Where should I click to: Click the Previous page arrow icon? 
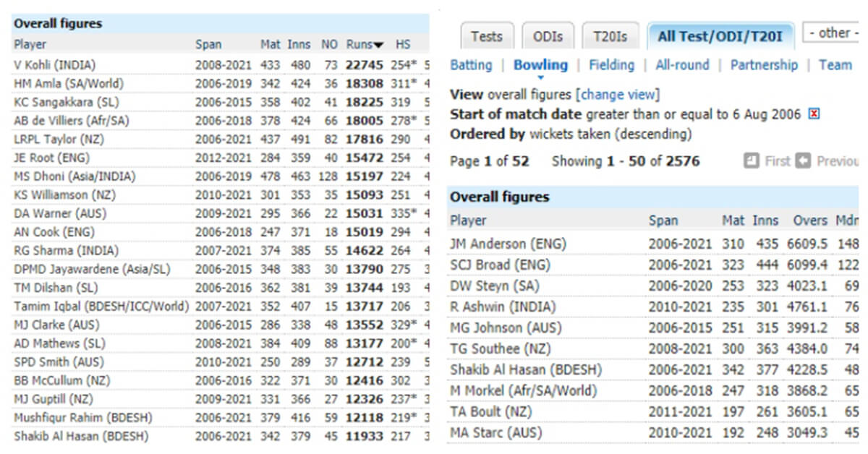click(x=803, y=161)
